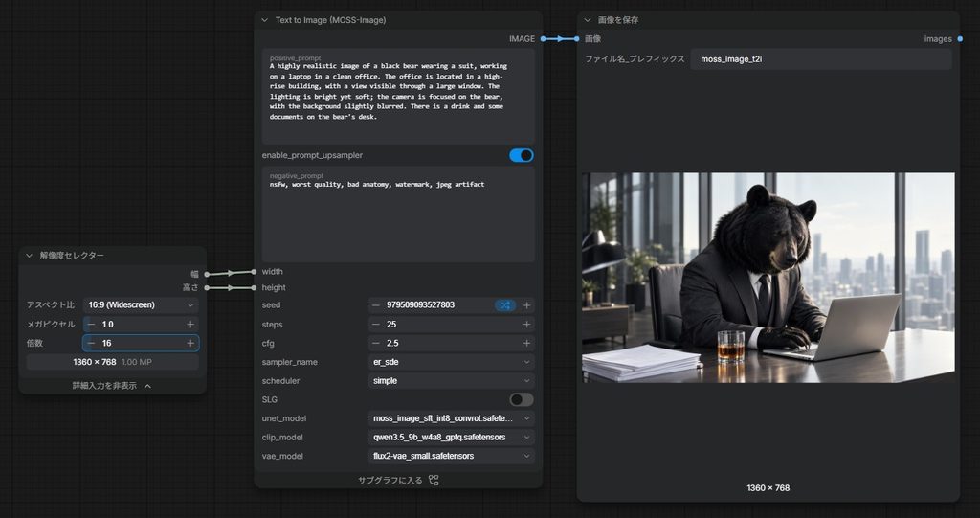Decrease the steps value with minus
Viewport: 980px width, 518px height.
pos(375,324)
